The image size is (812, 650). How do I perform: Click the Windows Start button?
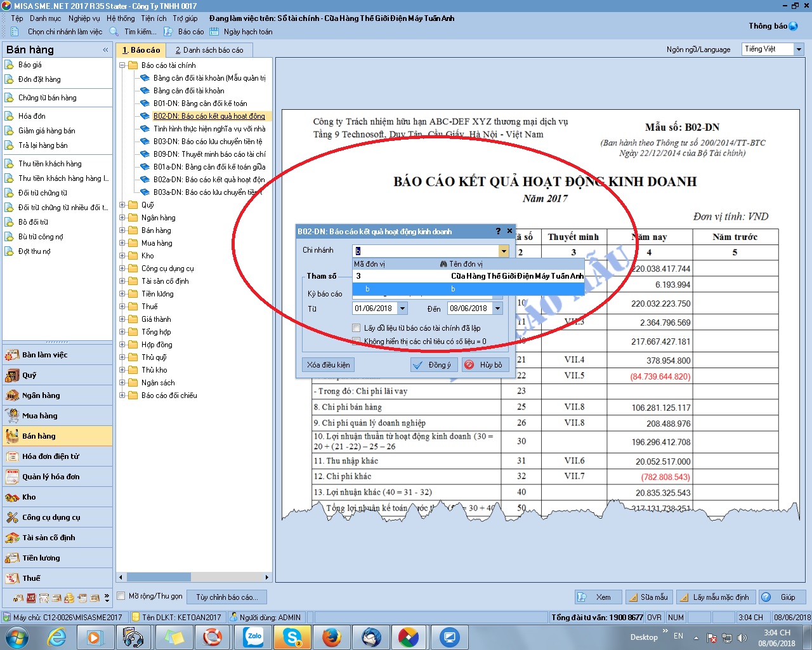(x=17, y=637)
